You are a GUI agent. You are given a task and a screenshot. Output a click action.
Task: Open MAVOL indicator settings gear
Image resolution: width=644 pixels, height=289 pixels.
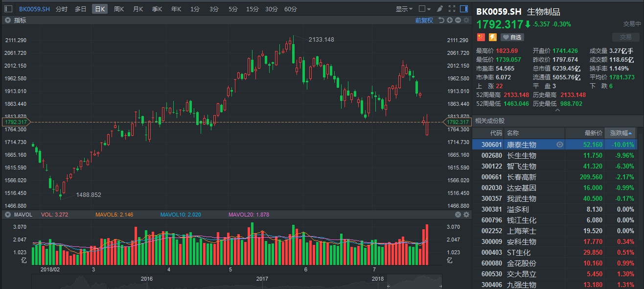coord(466,215)
